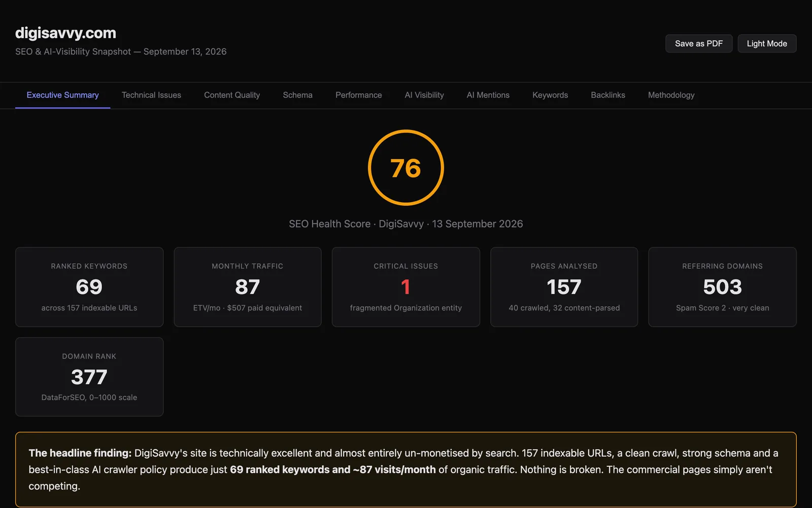Open the AI Visibility tab
812x508 pixels.
coord(424,95)
